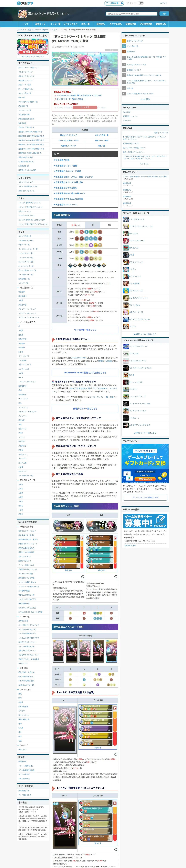
Task: Click the モンスターハンターワイルズ title icon
Action: [x=126, y=368]
